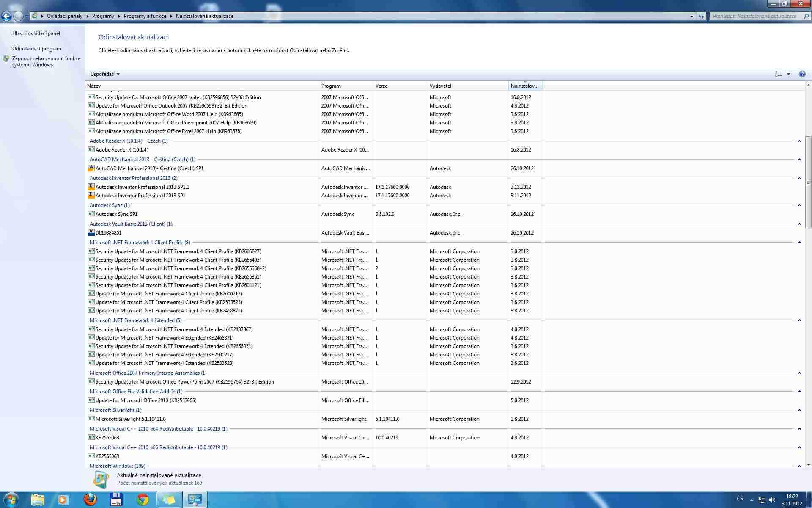
Task: Launch Firefox from the taskbar
Action: [x=90, y=500]
